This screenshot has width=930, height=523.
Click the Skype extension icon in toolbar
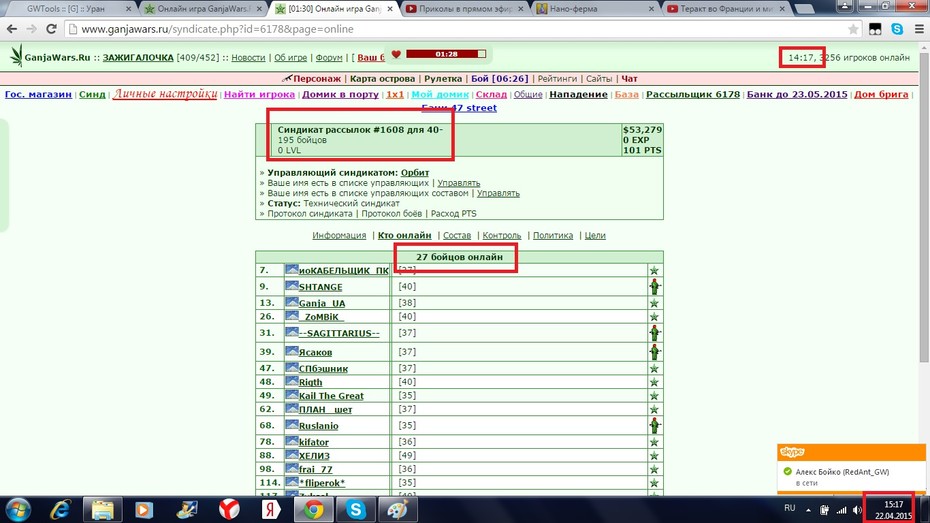[x=897, y=29]
